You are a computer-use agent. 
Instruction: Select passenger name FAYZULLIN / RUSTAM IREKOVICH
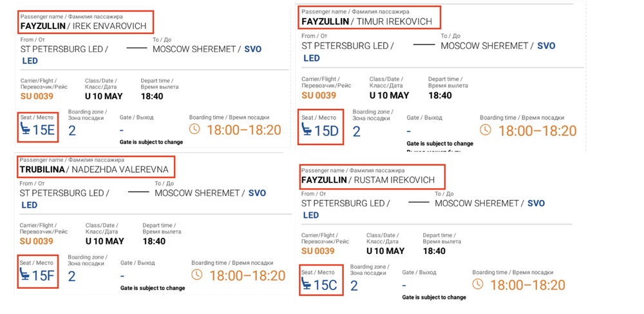point(368,180)
